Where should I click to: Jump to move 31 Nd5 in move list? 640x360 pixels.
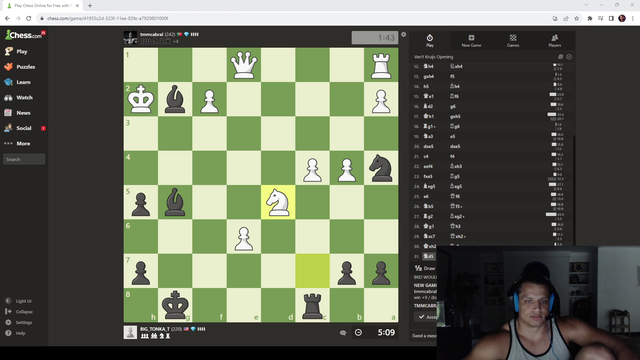click(428, 256)
